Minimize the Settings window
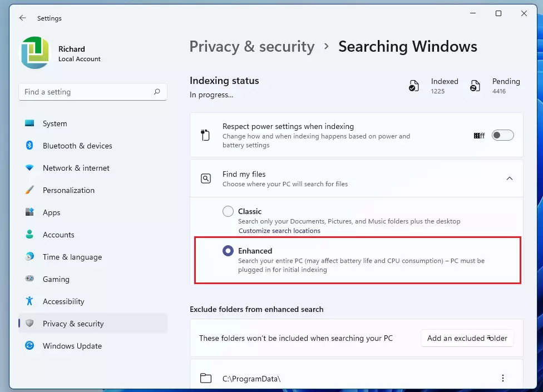 pos(473,13)
